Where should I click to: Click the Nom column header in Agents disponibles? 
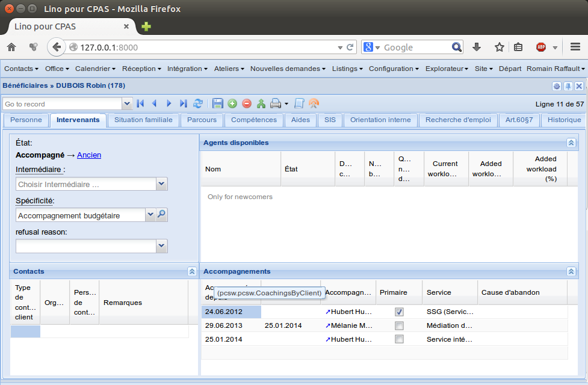point(241,169)
